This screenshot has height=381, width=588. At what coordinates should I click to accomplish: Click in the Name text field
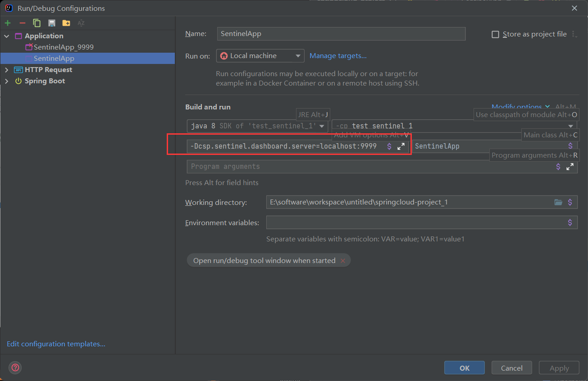tap(341, 34)
